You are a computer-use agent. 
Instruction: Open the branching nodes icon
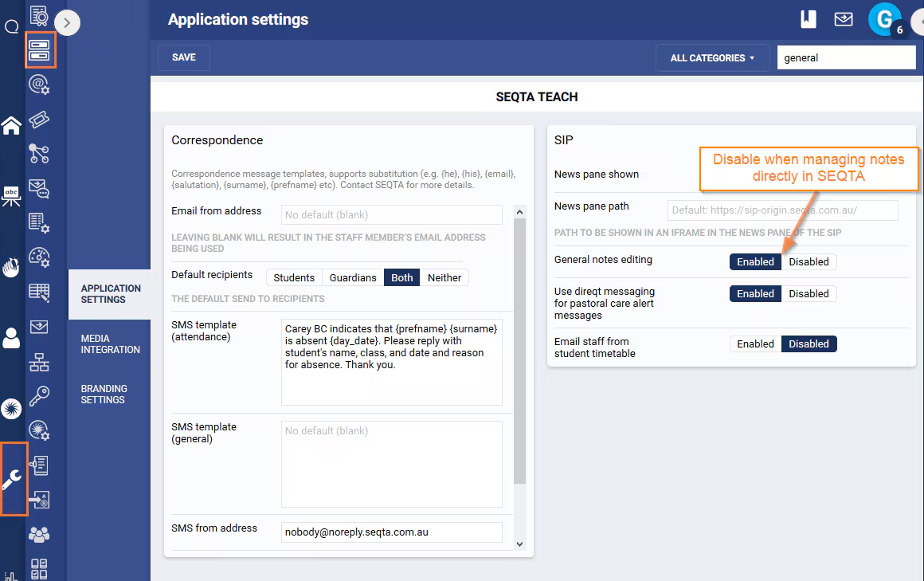[x=39, y=154]
